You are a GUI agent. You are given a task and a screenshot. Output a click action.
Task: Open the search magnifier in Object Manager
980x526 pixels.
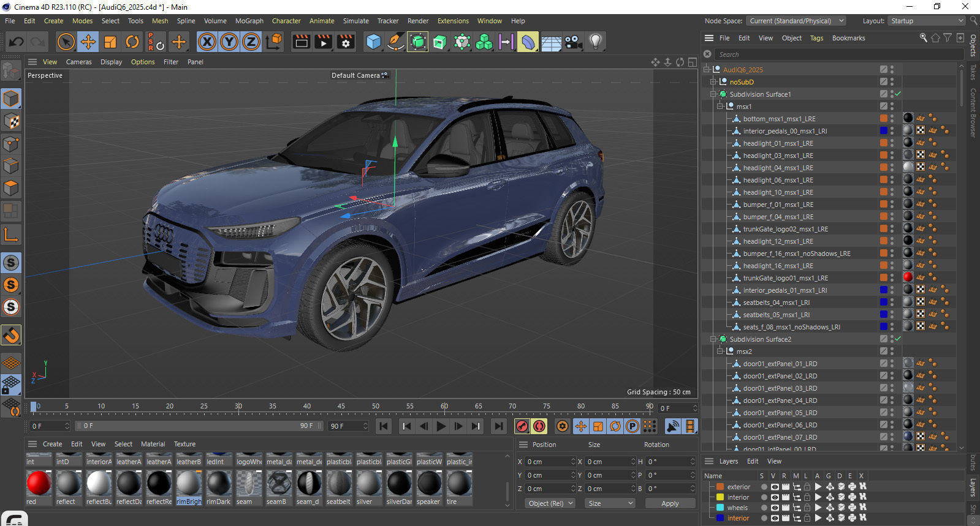click(x=923, y=38)
